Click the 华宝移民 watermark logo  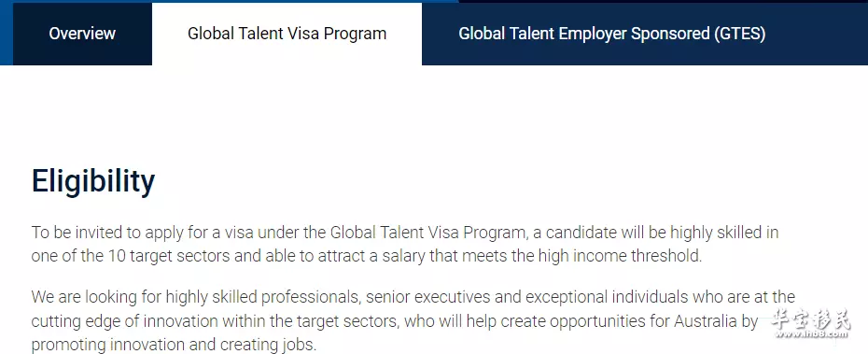(x=811, y=319)
